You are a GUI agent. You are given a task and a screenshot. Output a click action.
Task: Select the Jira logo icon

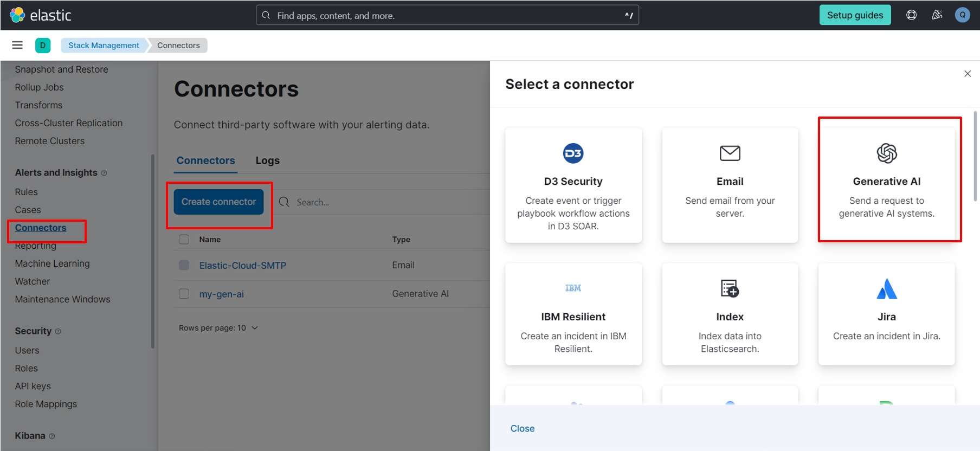[887, 288]
